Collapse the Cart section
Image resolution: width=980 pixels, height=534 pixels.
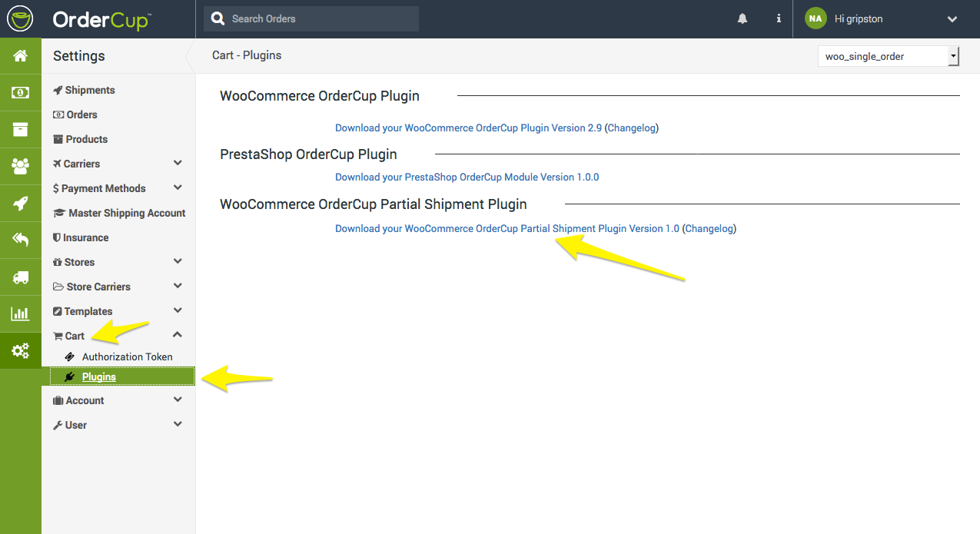119,336
